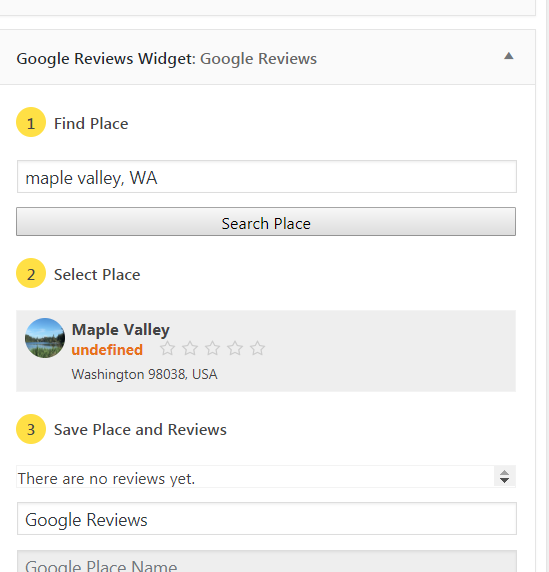Click the third empty rating star
549x572 pixels.
(x=212, y=348)
